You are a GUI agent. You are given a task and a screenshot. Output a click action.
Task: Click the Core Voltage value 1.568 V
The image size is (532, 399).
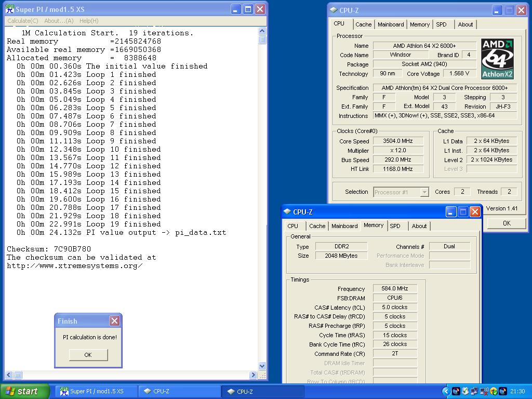pyautogui.click(x=459, y=73)
